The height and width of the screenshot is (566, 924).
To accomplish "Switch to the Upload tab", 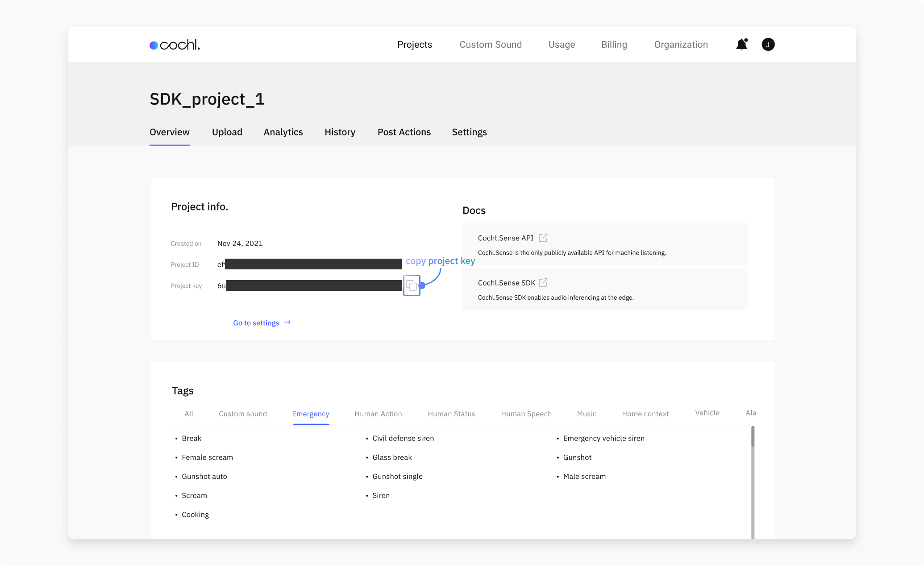I will coord(227,132).
